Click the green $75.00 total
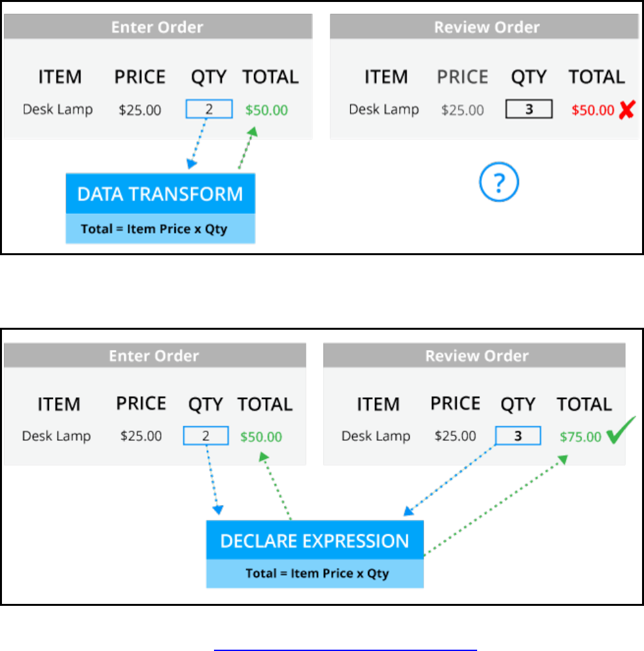The height and width of the screenshot is (651, 644). point(580,436)
